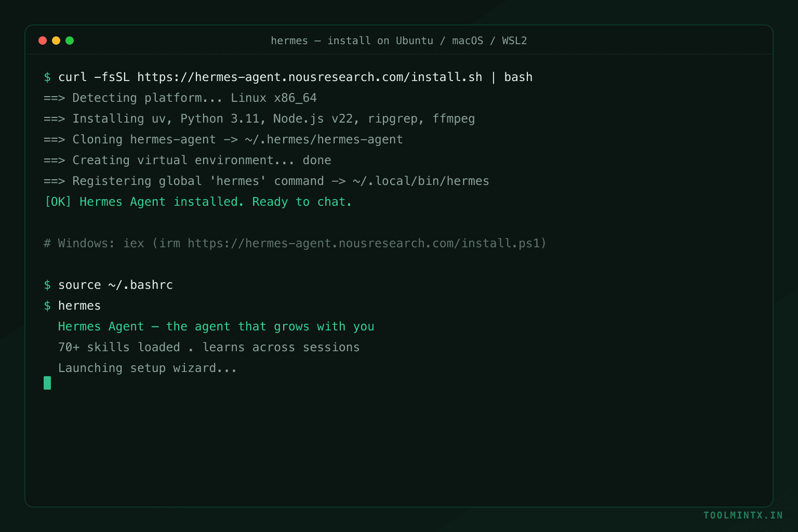Minimize the terminal with the yellow button
The width and height of the screenshot is (798, 532).
[x=56, y=41]
